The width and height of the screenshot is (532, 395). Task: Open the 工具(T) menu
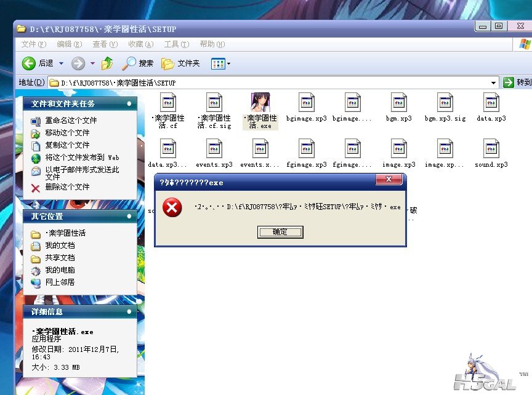[175, 44]
